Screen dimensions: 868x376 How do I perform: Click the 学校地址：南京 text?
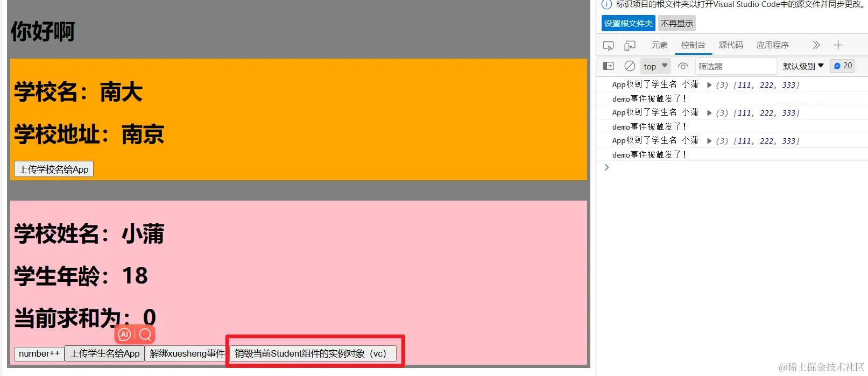89,134
